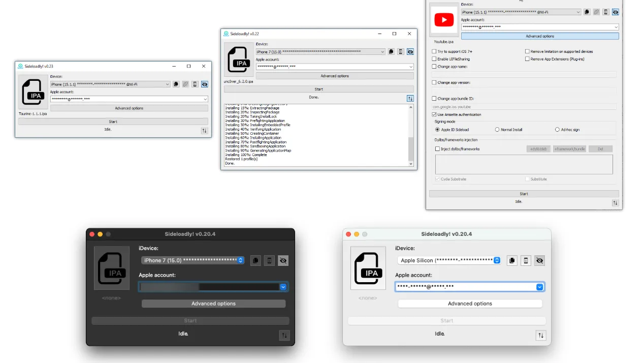Click the IPA file icon above Taurine-1.1.1.ipa
The width and height of the screenshot is (644, 363).
click(33, 92)
